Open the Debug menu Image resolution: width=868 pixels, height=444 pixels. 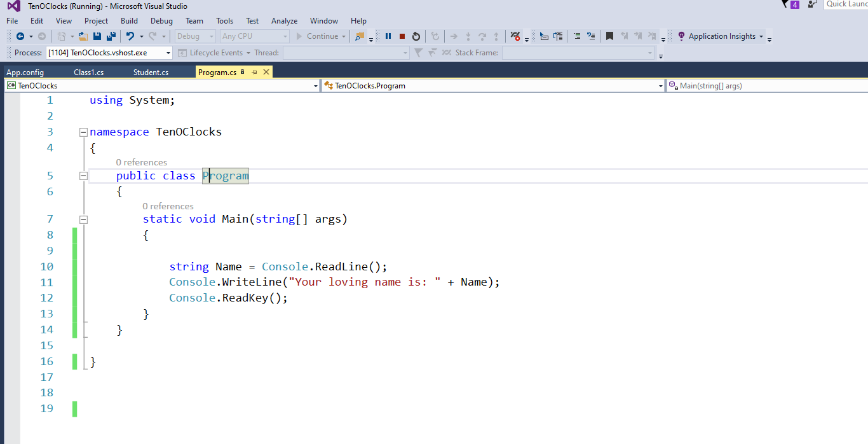[x=161, y=21]
